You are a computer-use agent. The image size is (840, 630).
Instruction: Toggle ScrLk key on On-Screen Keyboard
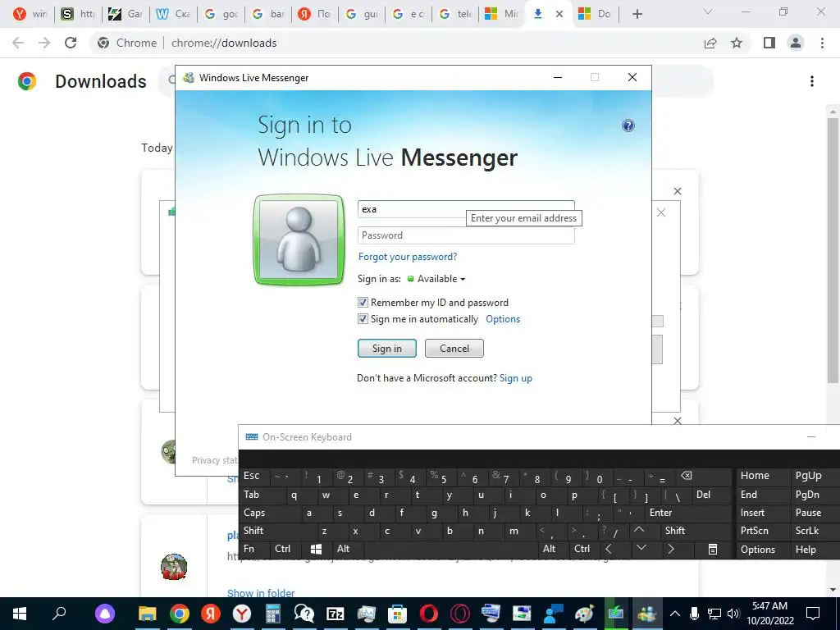[x=813, y=531]
